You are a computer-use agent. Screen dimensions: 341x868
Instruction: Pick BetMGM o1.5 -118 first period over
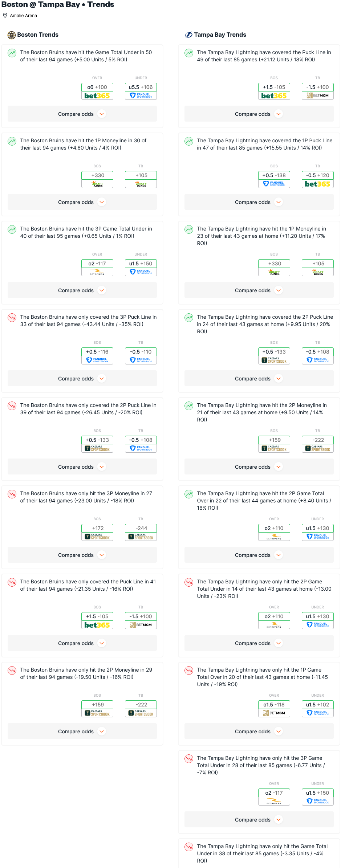[274, 709]
